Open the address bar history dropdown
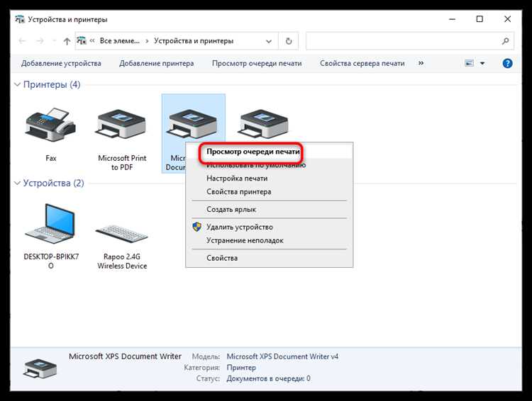 click(269, 41)
